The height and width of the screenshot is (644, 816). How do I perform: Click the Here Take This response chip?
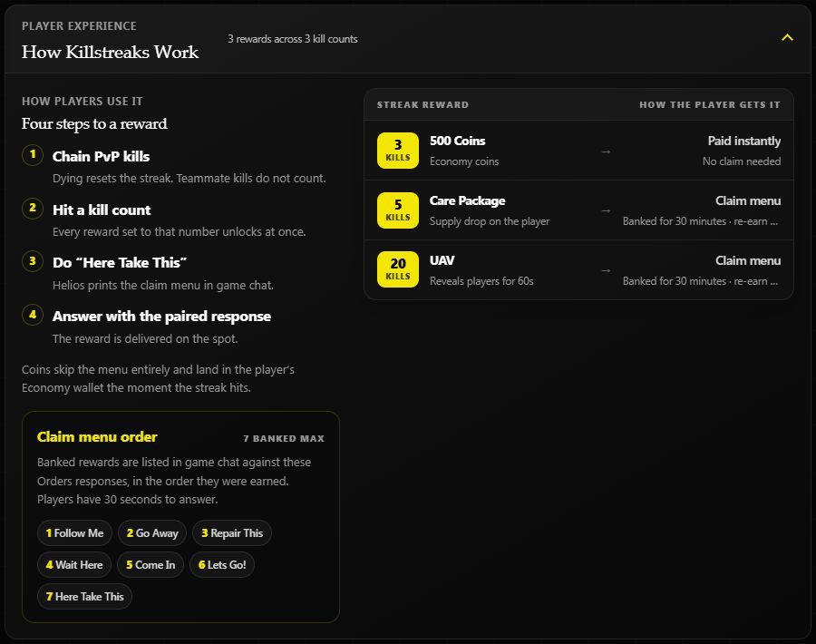pyautogui.click(x=84, y=597)
